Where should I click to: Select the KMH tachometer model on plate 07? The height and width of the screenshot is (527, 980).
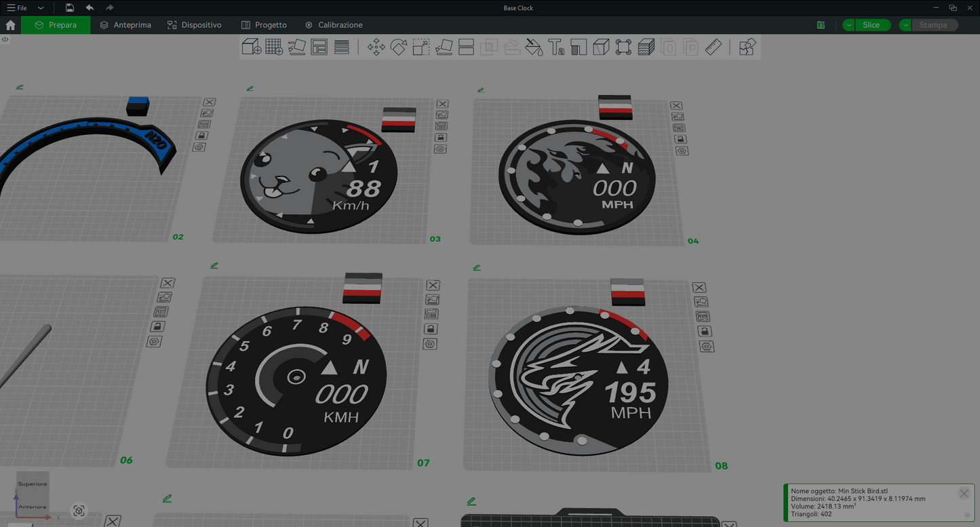[296, 381]
